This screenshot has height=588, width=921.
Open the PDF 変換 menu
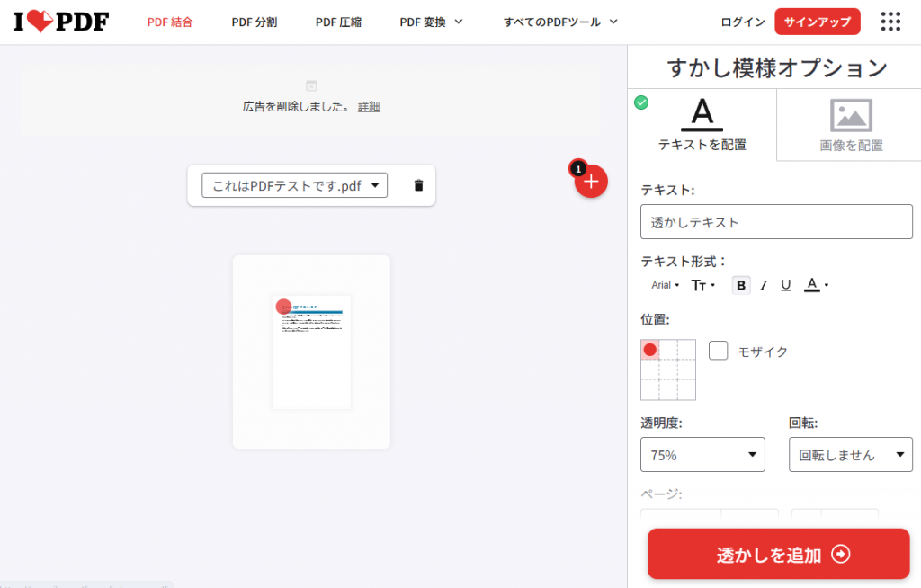[x=431, y=22]
